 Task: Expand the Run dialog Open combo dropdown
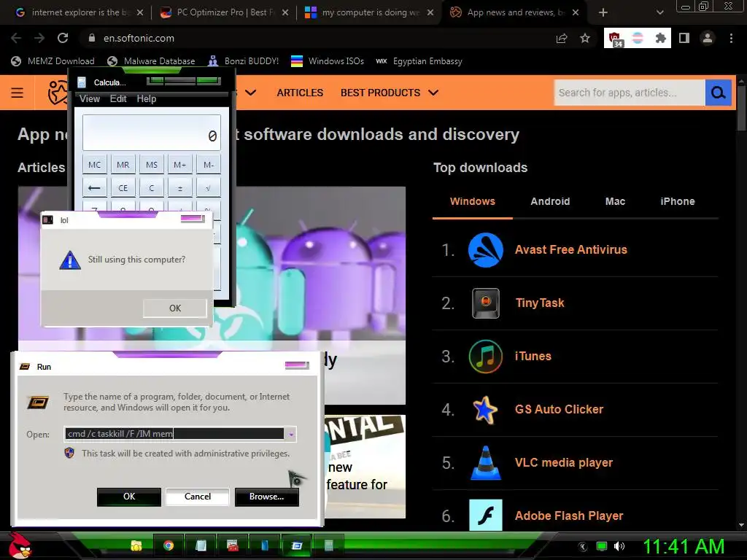[290, 434]
